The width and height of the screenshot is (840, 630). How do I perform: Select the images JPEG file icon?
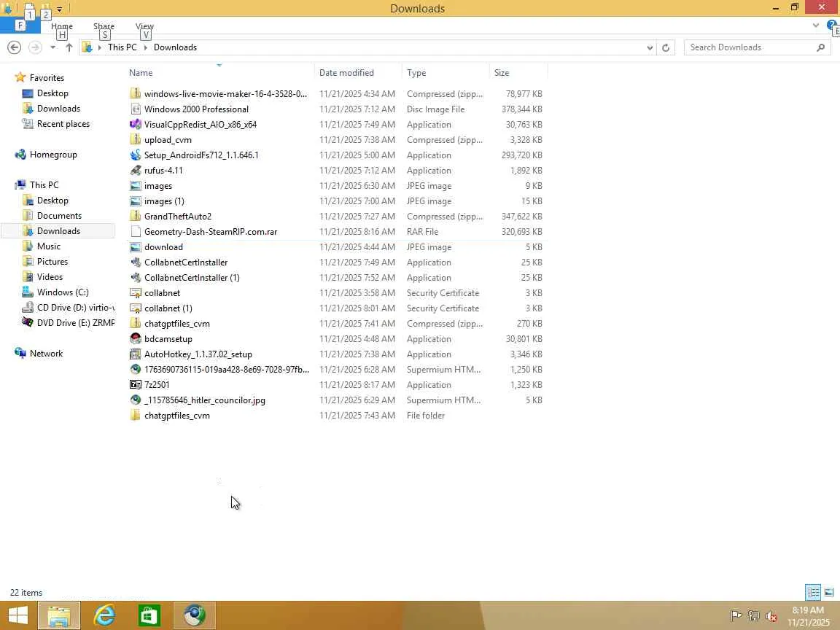pyautogui.click(x=136, y=186)
